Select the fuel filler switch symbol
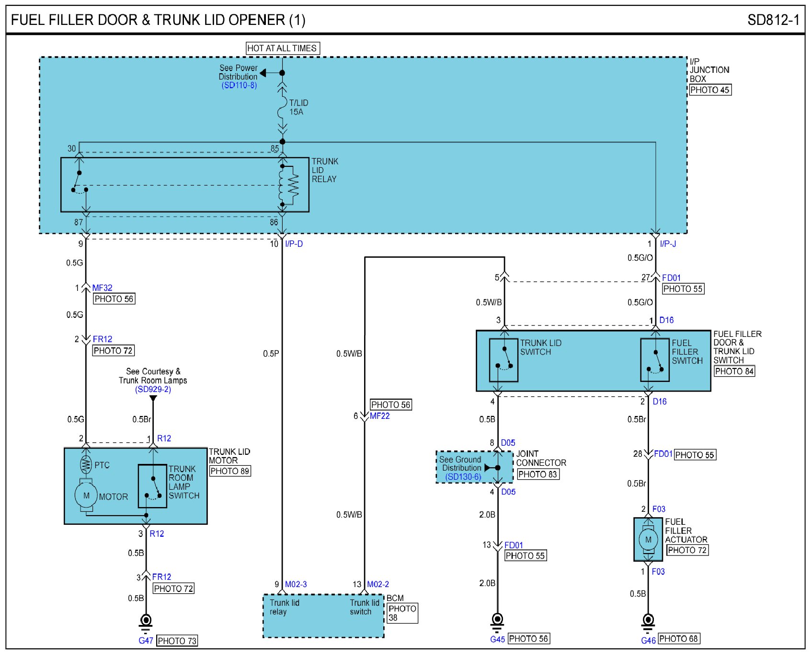 (x=655, y=360)
